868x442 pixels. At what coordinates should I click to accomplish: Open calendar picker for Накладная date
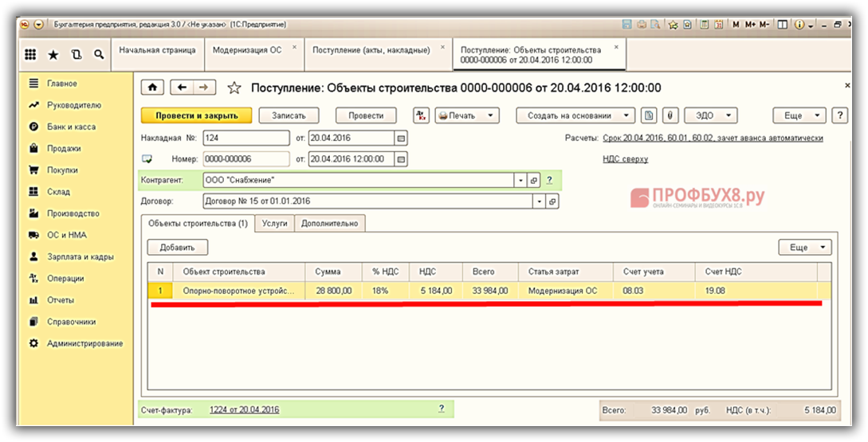(402, 138)
